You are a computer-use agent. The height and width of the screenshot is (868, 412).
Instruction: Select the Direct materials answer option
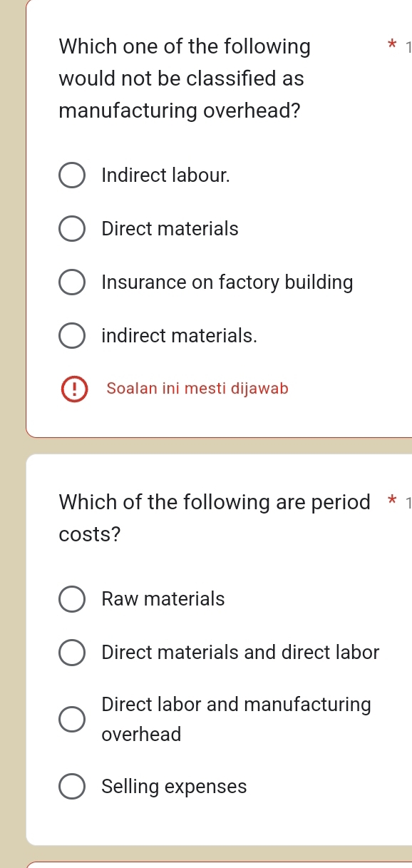[72, 228]
